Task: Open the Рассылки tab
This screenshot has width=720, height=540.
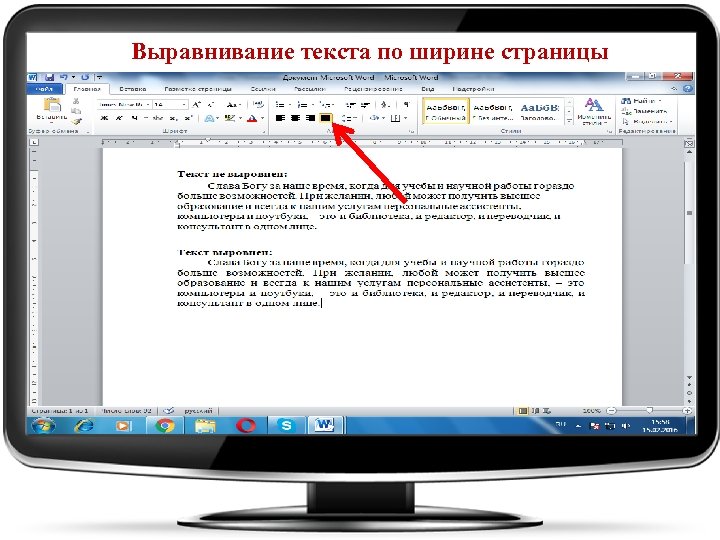Action: click(310, 89)
